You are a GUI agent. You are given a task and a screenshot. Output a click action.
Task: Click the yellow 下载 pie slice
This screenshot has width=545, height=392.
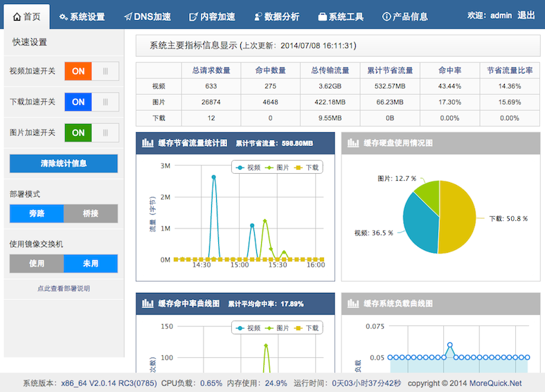coord(458,217)
